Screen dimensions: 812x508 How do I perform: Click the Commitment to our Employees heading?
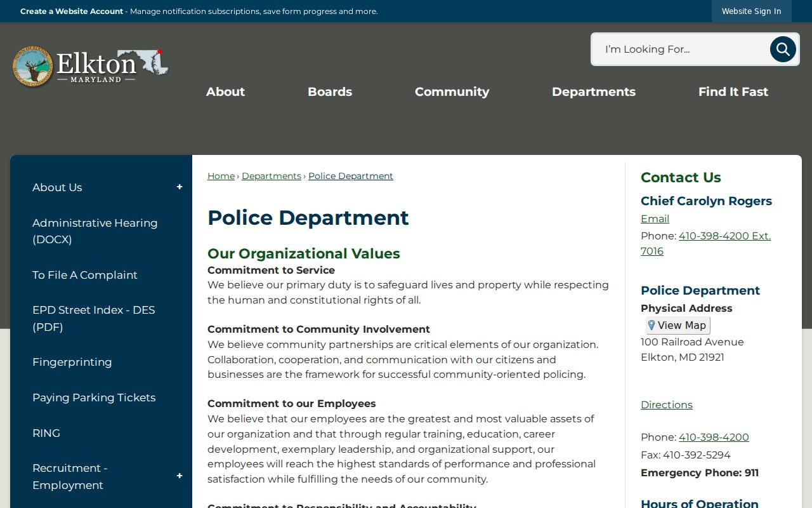click(292, 403)
